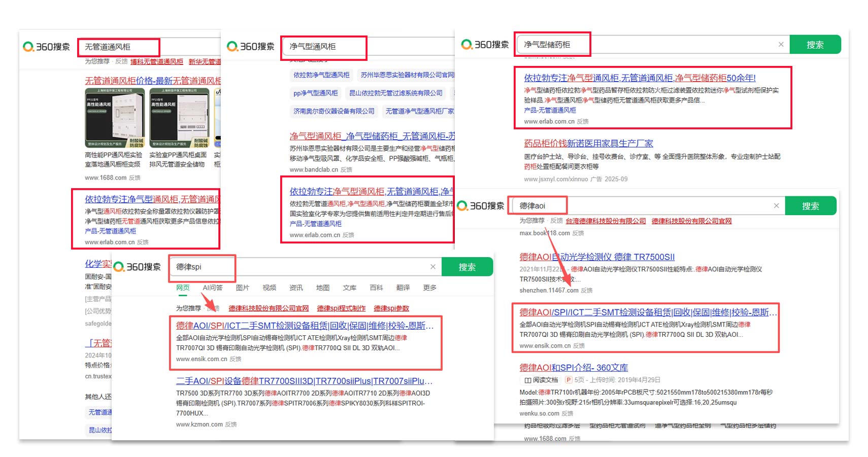Click the 阅读文档 document icon

[x=528, y=380]
